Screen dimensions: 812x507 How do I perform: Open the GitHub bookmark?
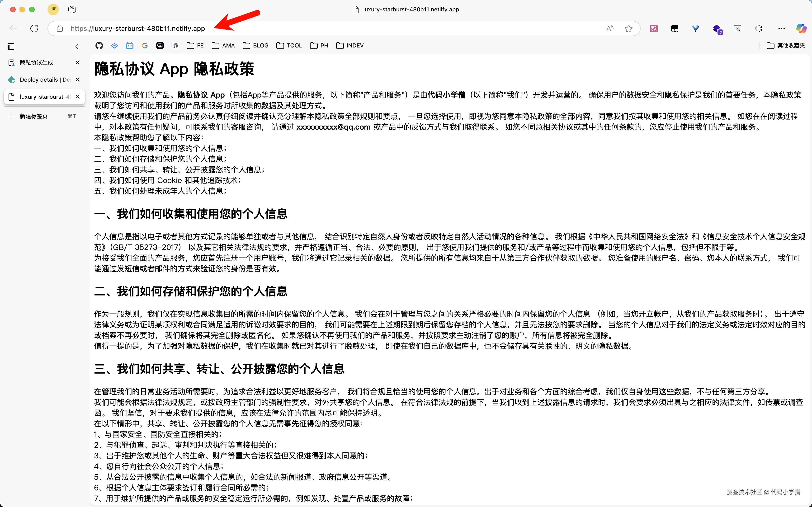tap(99, 46)
